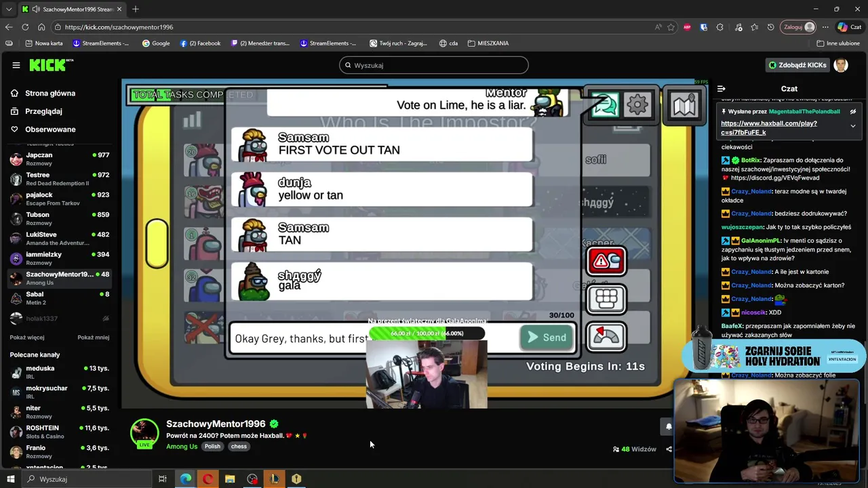
Task: Open the Kick sidebar hamburger menu
Action: point(16,65)
